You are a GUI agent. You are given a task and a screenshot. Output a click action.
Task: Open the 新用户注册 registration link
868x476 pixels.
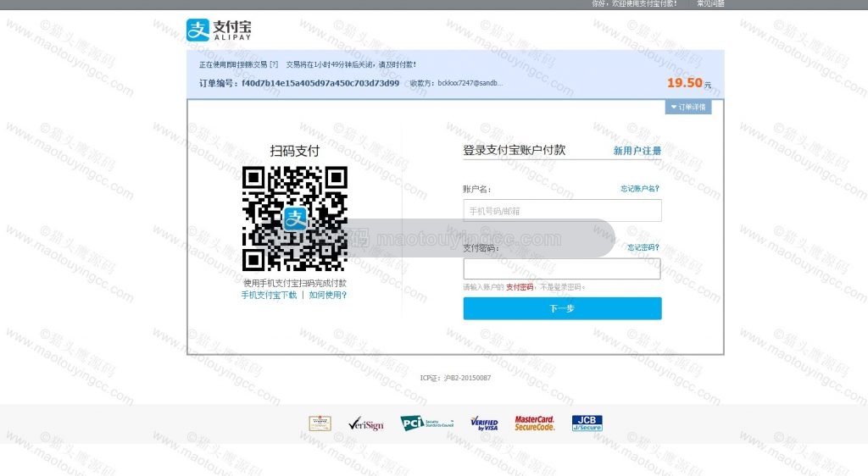pos(637,151)
